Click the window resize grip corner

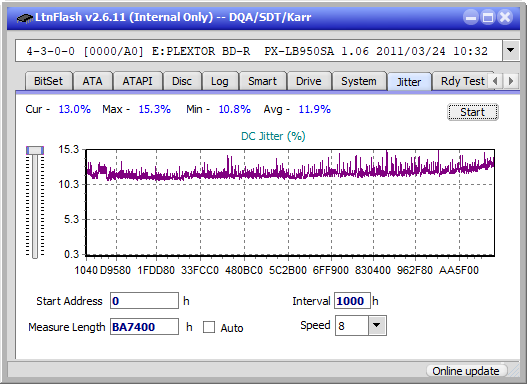[x=514, y=371]
